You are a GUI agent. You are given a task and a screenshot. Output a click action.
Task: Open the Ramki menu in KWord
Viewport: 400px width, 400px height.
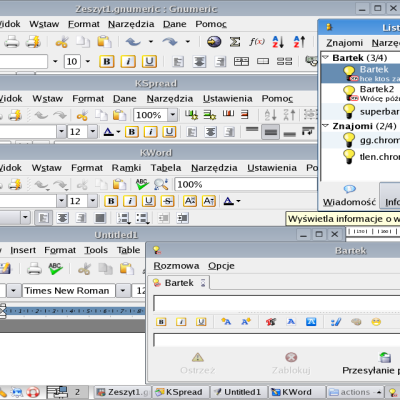tap(126, 168)
